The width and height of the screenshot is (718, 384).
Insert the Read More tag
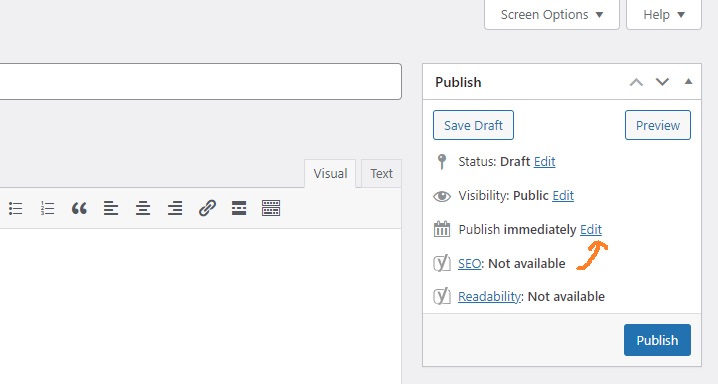coord(239,208)
